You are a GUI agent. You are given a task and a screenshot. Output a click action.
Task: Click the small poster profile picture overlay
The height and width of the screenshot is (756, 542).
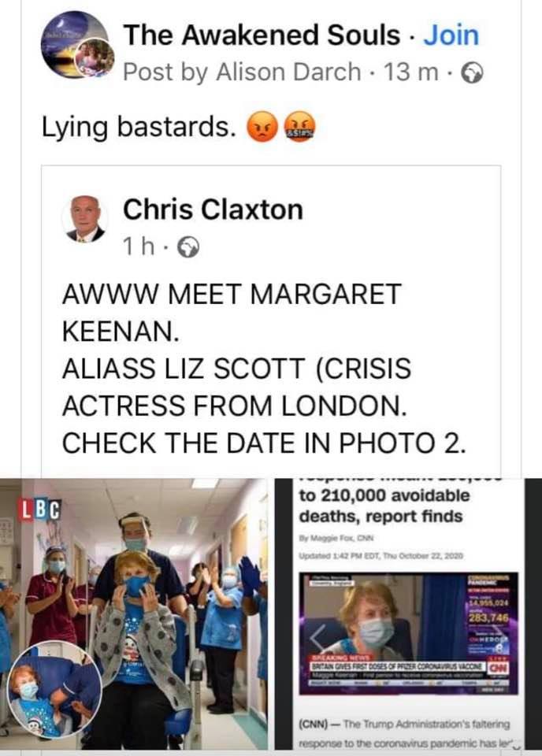click(95, 57)
